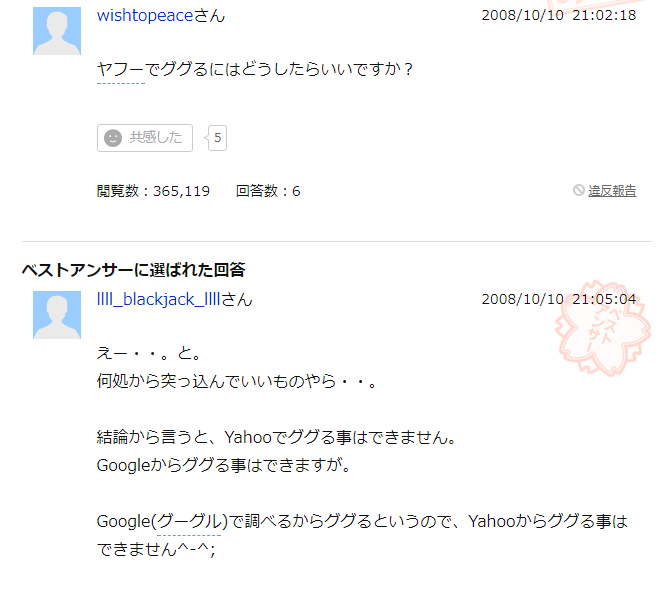
Task: Click the dotted-underlined グーグル keyword
Action: (189, 521)
